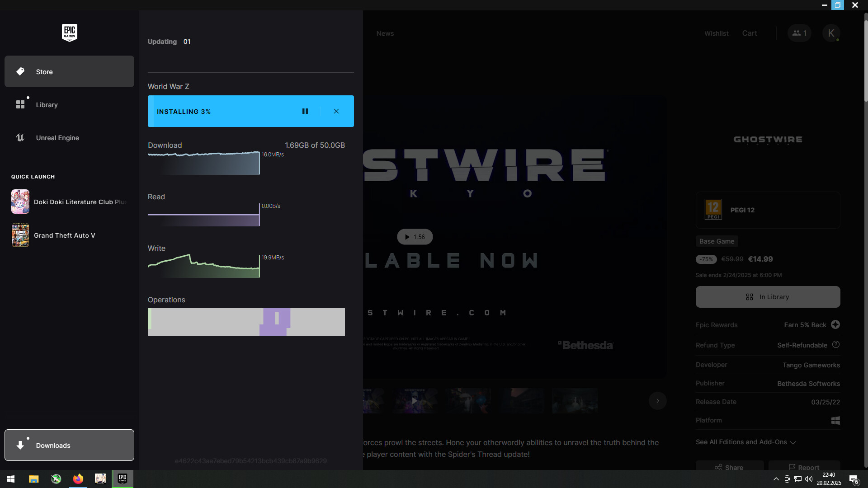Open the K profile avatar menu
This screenshot has width=868, height=488.
coord(831,33)
